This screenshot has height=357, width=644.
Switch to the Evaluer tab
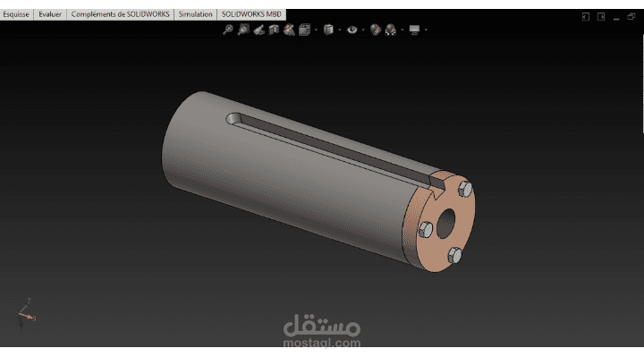(x=50, y=14)
